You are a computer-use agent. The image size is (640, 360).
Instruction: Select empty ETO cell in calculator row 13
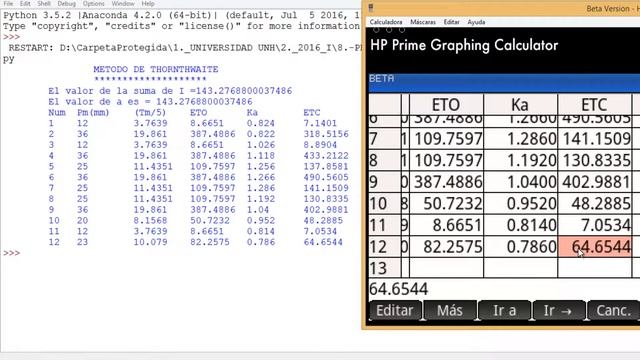[x=447, y=268]
